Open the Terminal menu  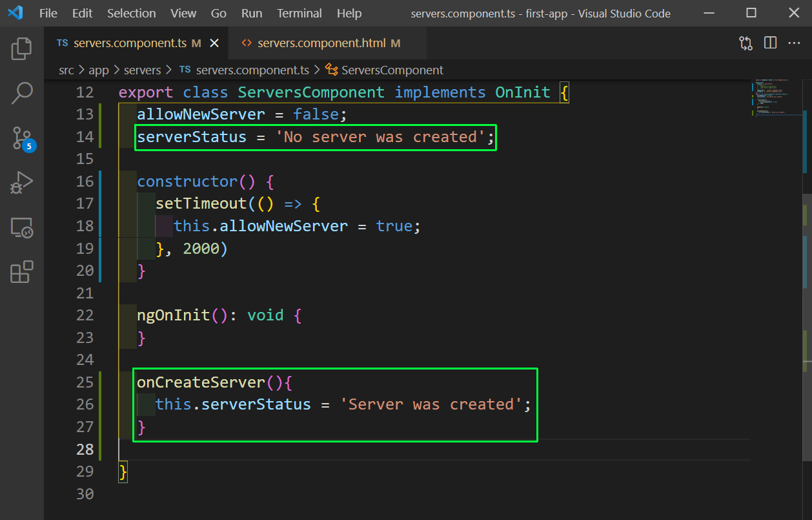pos(299,13)
